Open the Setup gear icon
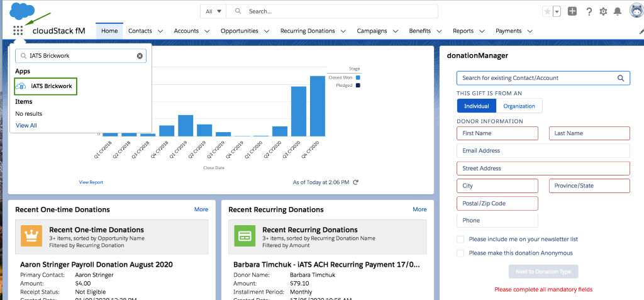 (603, 11)
